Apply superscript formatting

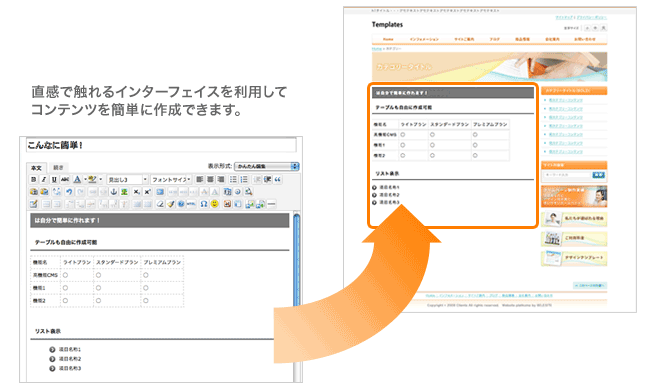coord(147,192)
